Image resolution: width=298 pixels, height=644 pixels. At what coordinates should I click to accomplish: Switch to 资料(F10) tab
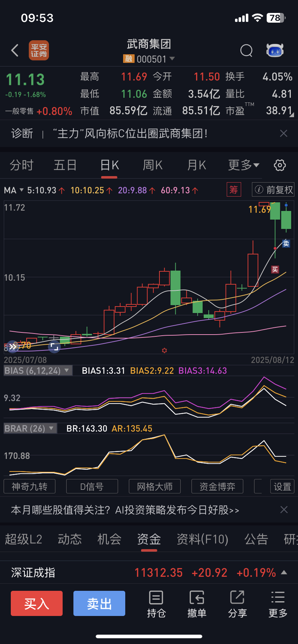tap(202, 539)
